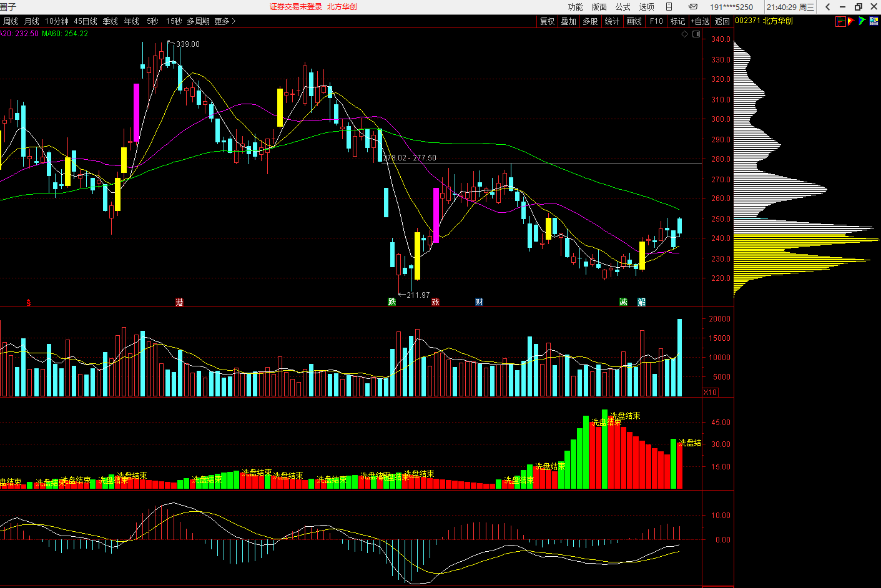This screenshot has height=588, width=881.
Task: Click the A20: 232.50 indicator label
Action: point(19,34)
